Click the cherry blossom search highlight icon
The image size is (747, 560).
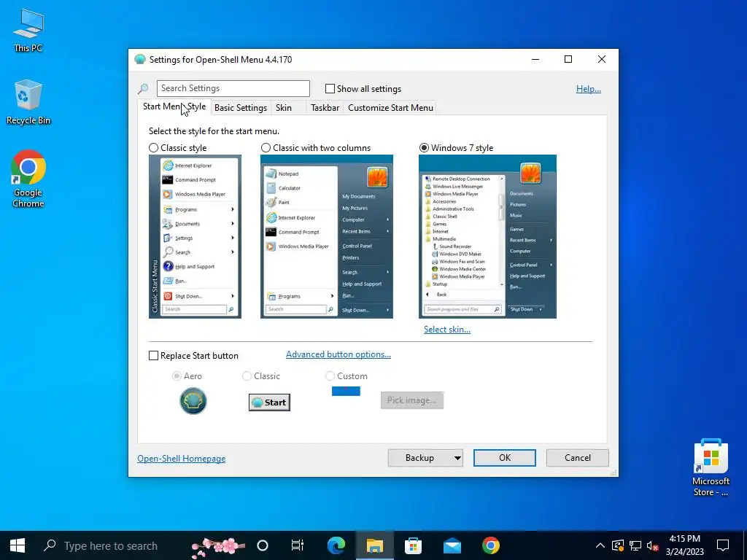tap(218, 547)
